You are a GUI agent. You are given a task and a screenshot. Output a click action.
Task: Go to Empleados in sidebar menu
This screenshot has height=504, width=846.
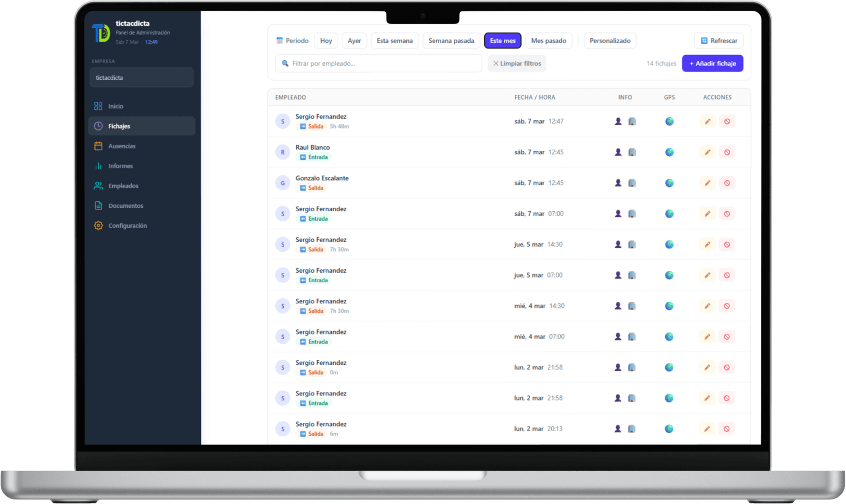point(123,186)
